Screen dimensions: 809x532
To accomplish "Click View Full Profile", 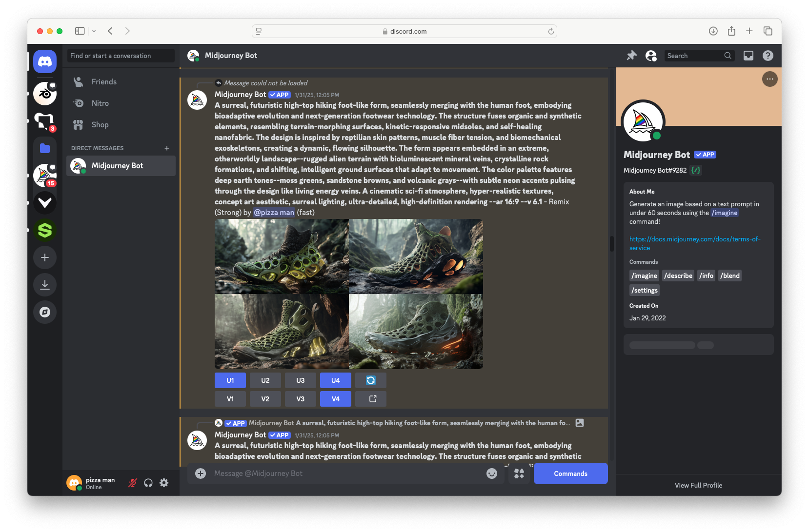I will pos(699,485).
